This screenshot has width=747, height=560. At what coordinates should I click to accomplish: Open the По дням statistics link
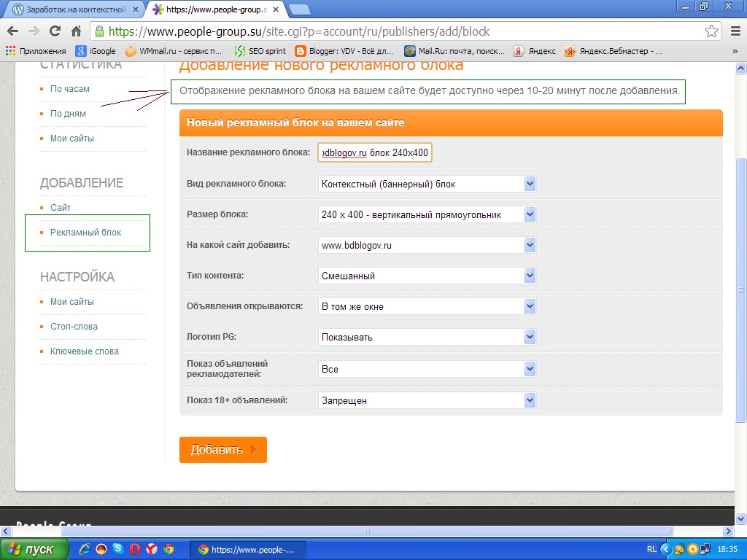pyautogui.click(x=68, y=113)
